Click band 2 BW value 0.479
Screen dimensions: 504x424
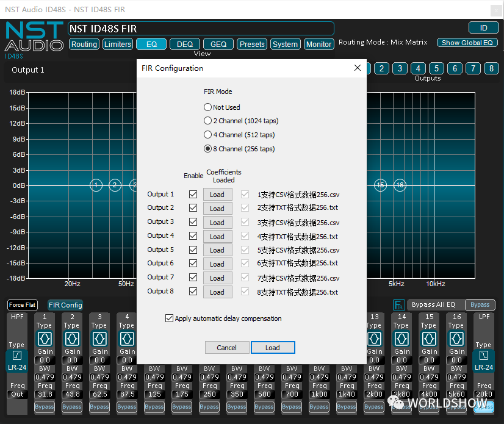[72, 377]
